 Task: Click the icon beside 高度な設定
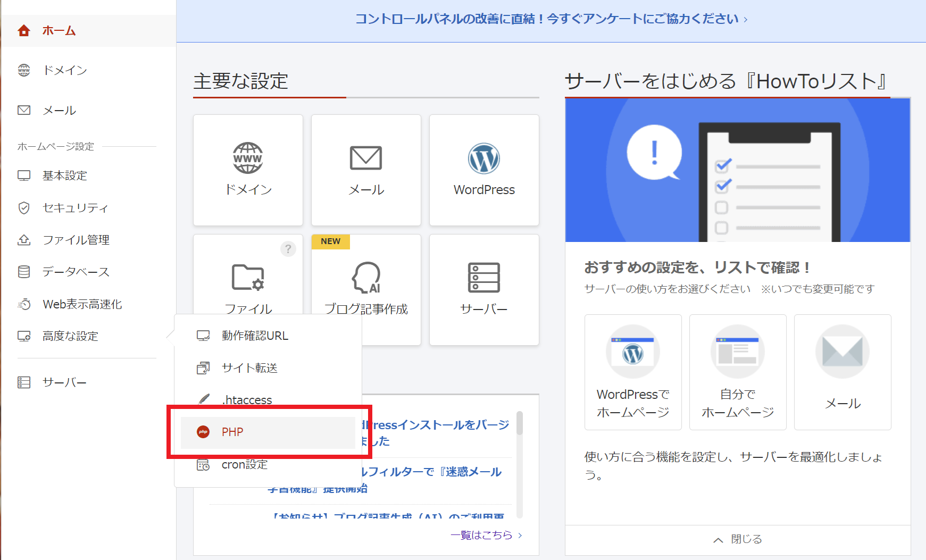(24, 336)
